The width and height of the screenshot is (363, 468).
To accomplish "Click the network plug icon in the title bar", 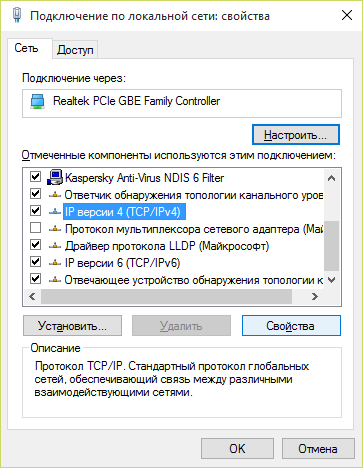I will pyautogui.click(x=17, y=16).
